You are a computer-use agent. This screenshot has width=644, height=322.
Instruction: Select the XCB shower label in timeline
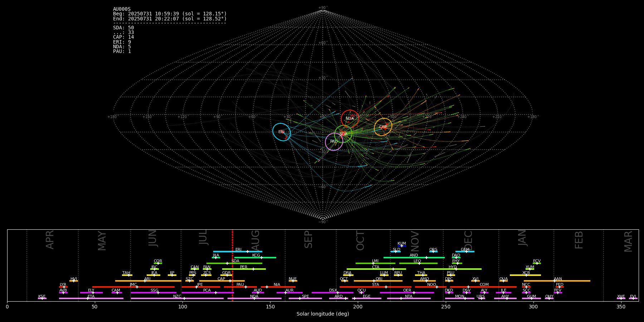coord(526,273)
